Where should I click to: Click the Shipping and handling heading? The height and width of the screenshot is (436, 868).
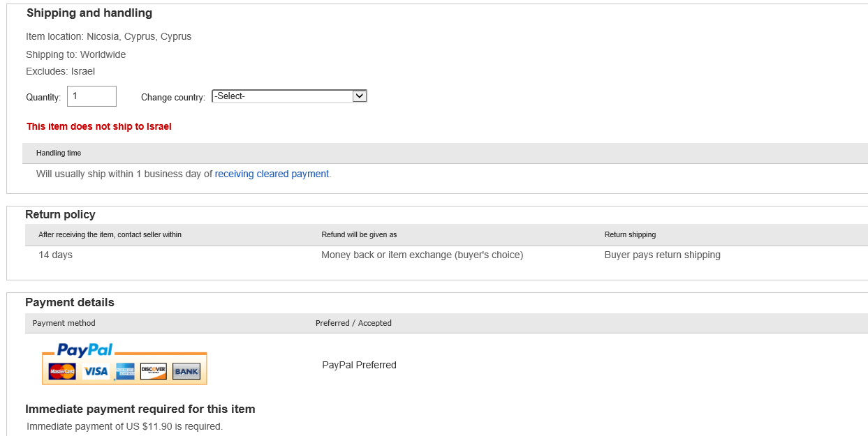pyautogui.click(x=89, y=13)
